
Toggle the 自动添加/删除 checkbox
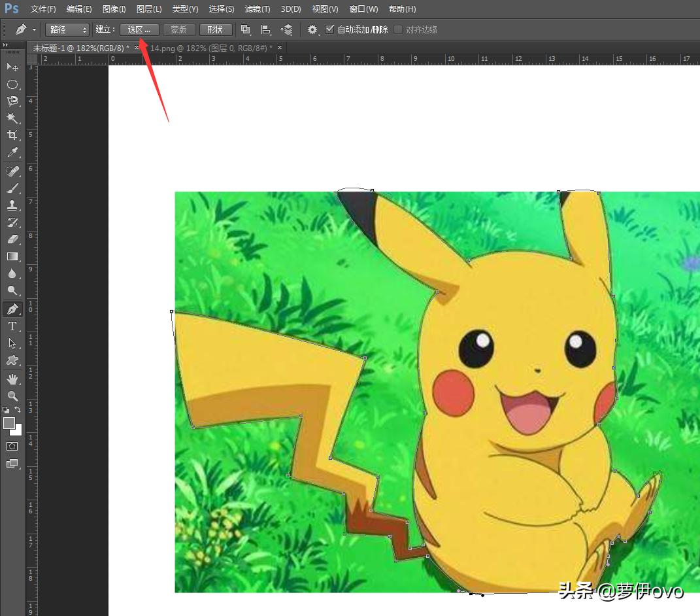[x=330, y=29]
